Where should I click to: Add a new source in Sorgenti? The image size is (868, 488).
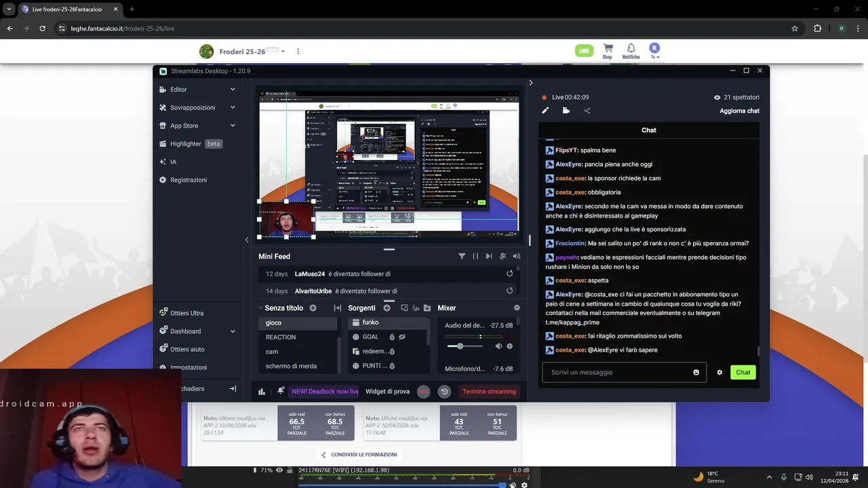[387, 308]
